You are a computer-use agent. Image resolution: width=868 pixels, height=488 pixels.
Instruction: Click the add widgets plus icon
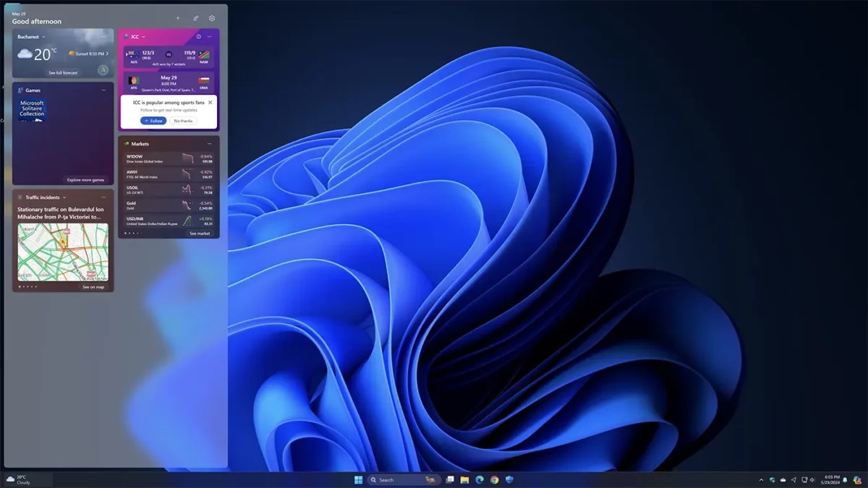pos(178,18)
